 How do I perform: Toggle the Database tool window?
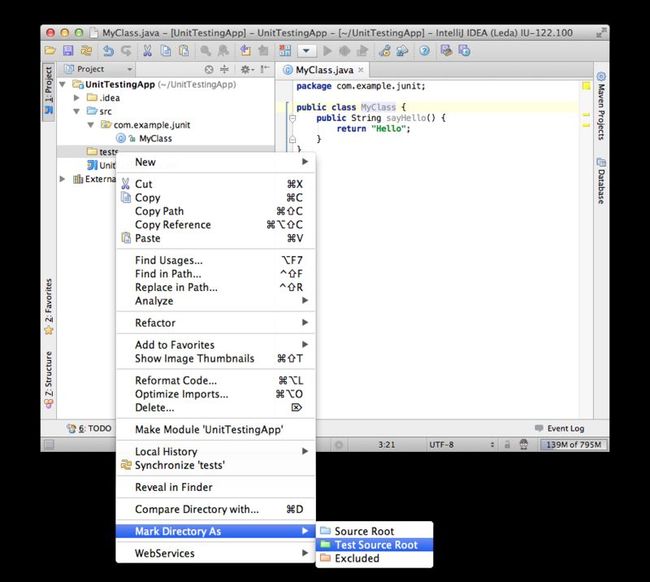coord(601,181)
